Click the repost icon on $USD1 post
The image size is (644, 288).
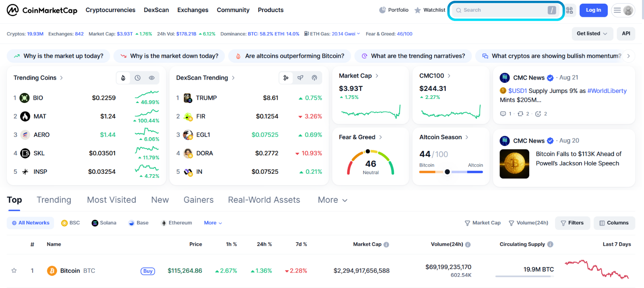click(520, 114)
